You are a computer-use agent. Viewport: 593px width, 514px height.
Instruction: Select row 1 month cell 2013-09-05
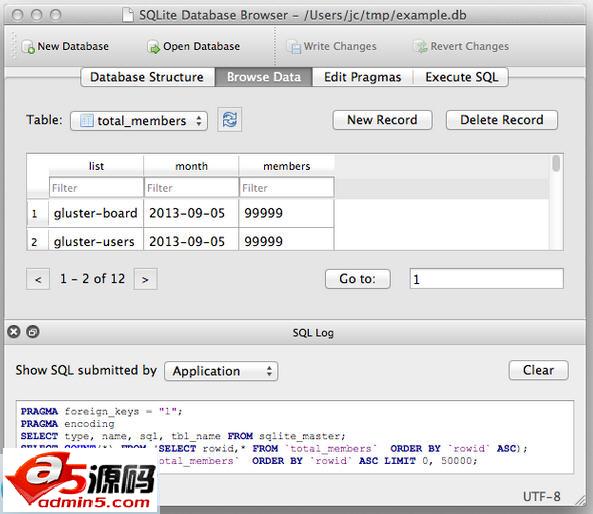tap(191, 213)
